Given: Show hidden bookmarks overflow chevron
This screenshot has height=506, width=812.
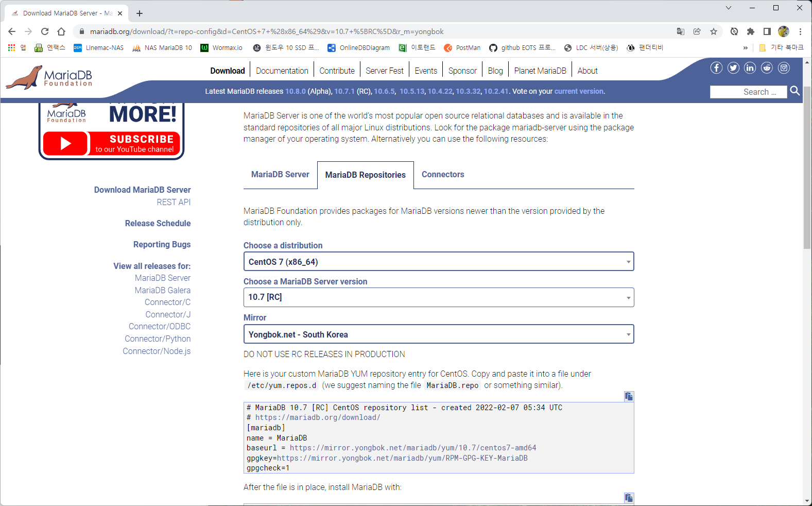Looking at the screenshot, I should click(x=745, y=48).
